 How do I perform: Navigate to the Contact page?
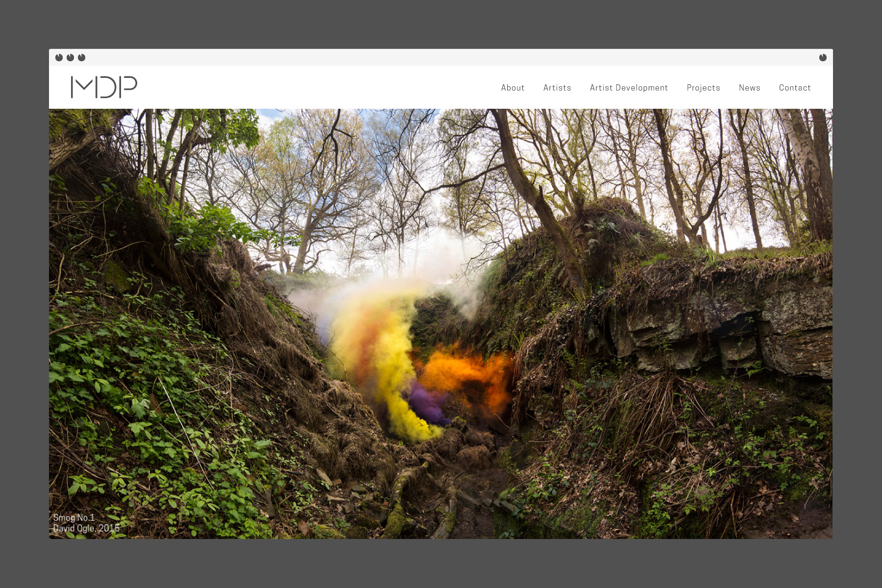[x=795, y=88]
